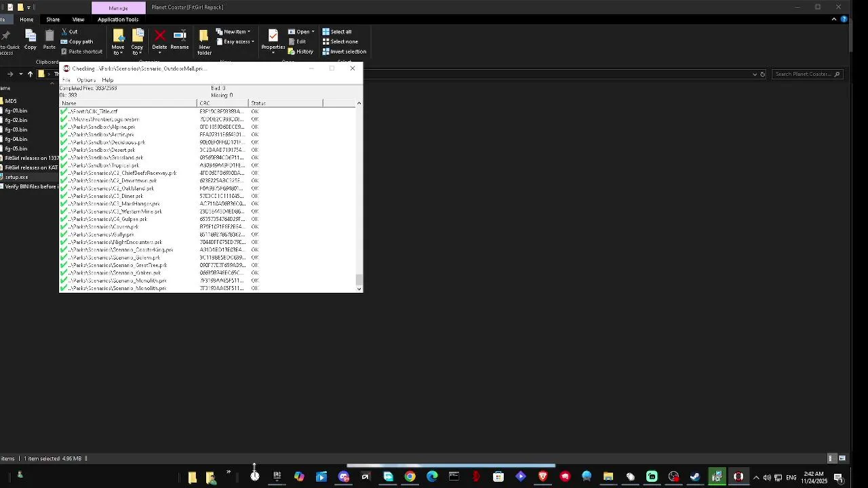Go up one folder with Up arrow
This screenshot has width=868, height=488.
[x=30, y=74]
